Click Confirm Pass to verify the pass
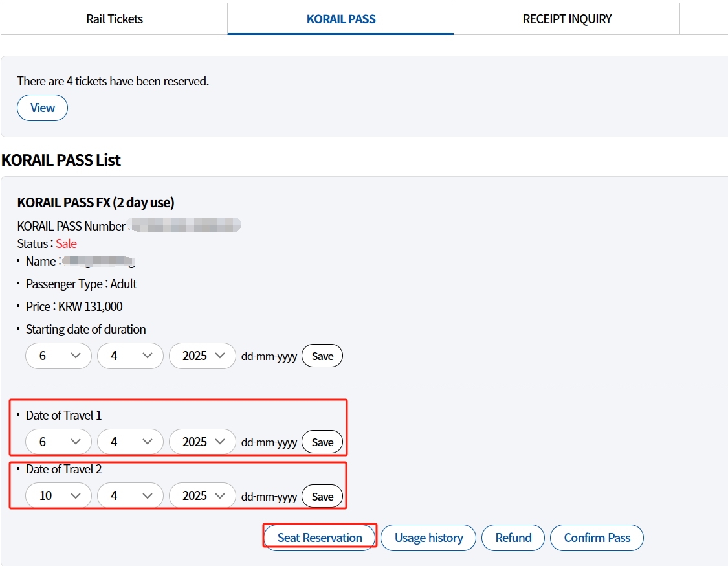Image resolution: width=728 pixels, height=566 pixels. (x=596, y=538)
